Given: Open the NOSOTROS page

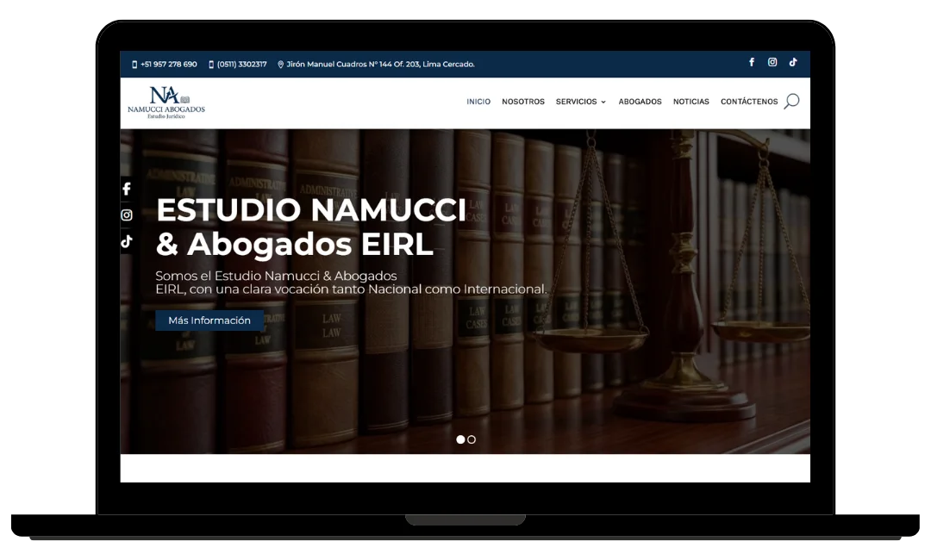Looking at the screenshot, I should pos(523,102).
